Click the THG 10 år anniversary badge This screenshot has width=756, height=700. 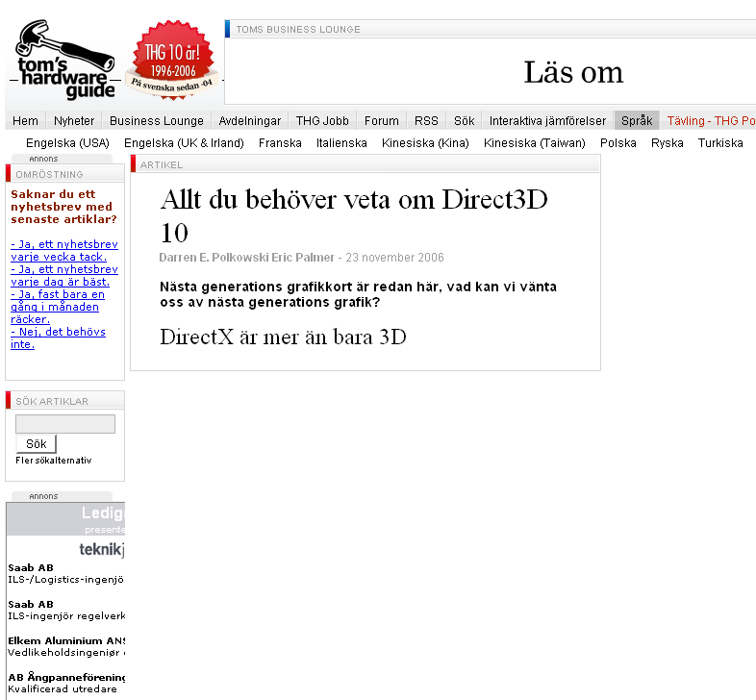click(x=172, y=61)
